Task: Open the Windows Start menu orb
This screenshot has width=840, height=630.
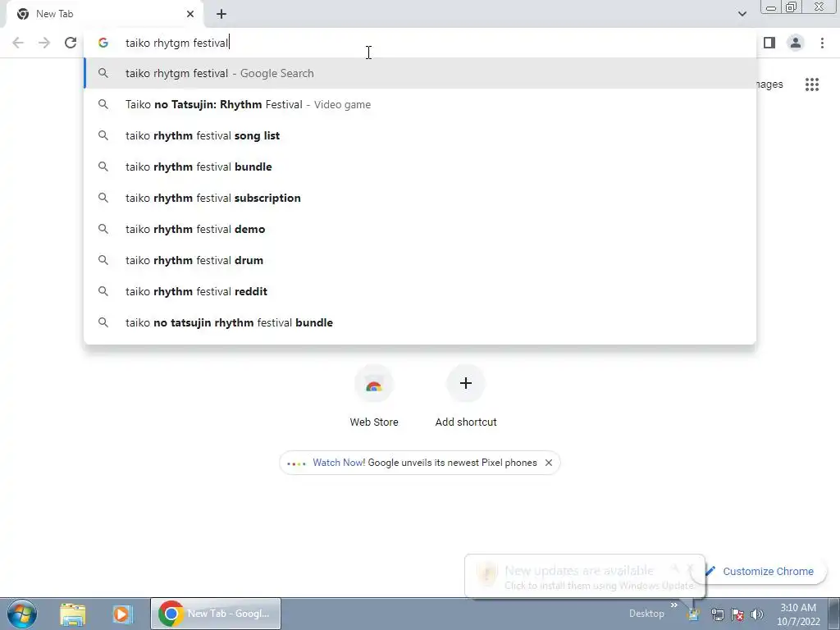Action: coord(21,614)
